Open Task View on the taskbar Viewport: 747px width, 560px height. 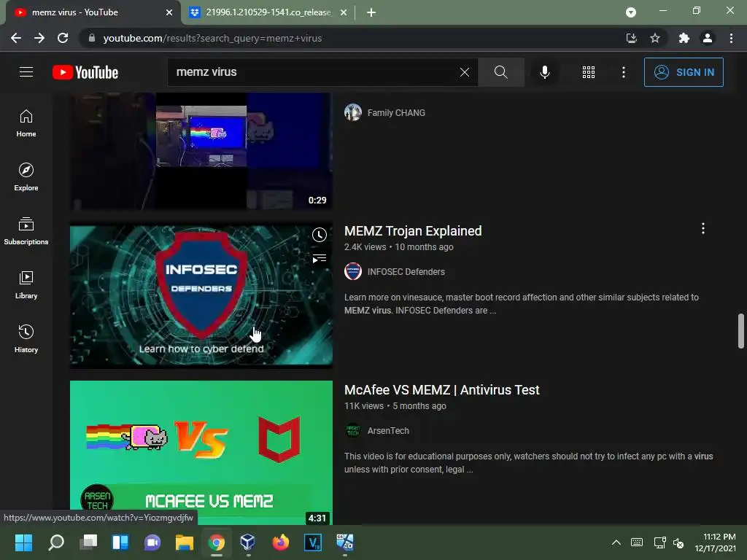pyautogui.click(x=88, y=542)
